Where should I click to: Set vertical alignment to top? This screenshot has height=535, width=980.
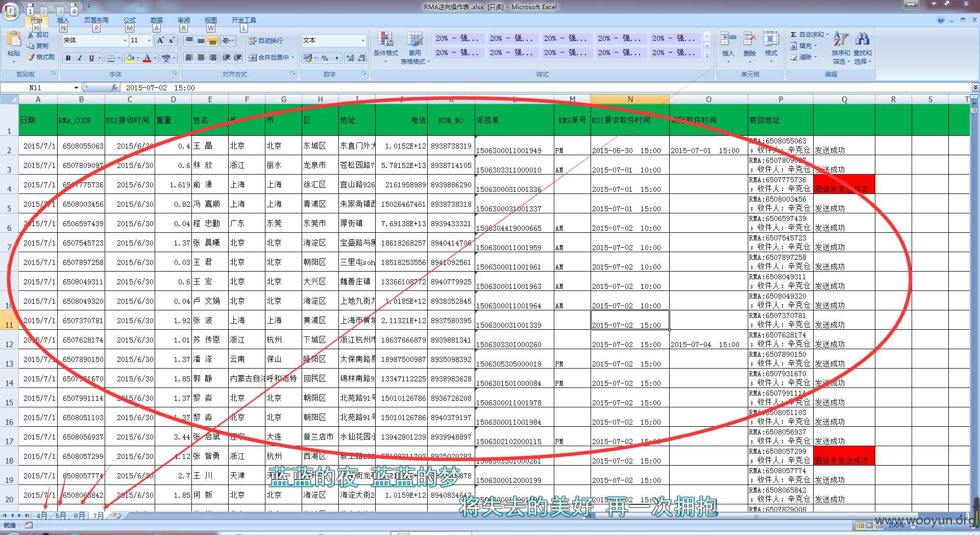[189, 40]
